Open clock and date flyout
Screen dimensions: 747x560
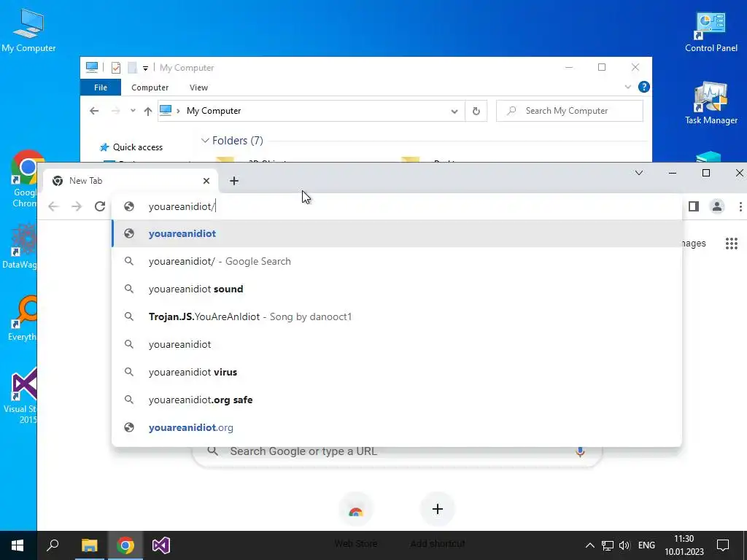tap(684, 545)
